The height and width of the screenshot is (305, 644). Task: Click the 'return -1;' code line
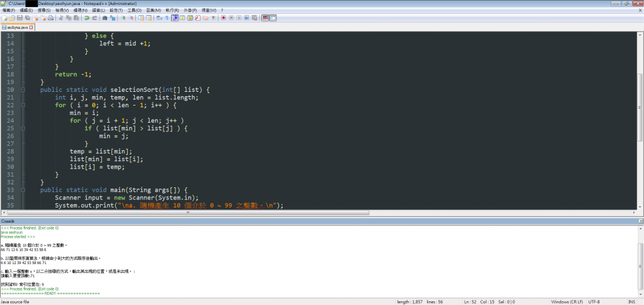pyautogui.click(x=73, y=74)
